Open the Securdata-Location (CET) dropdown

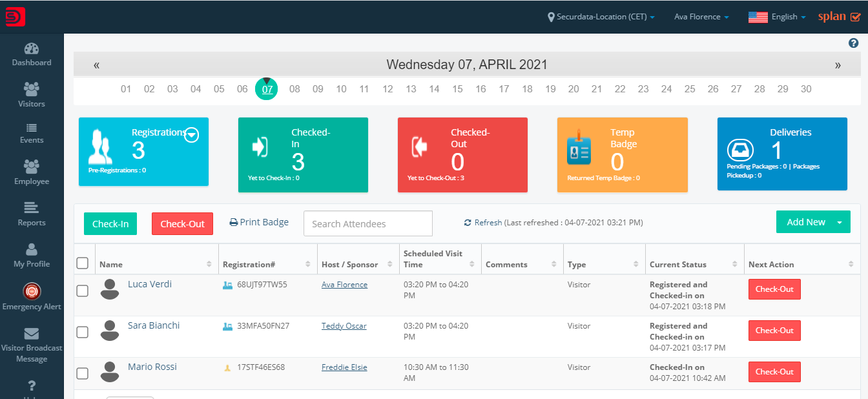[601, 17]
